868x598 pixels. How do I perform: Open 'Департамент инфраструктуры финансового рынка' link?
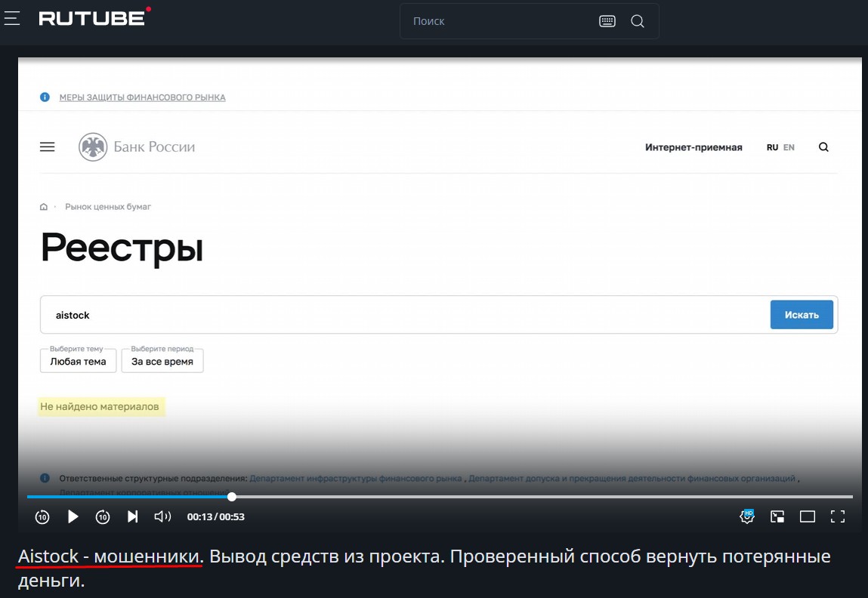pos(355,479)
